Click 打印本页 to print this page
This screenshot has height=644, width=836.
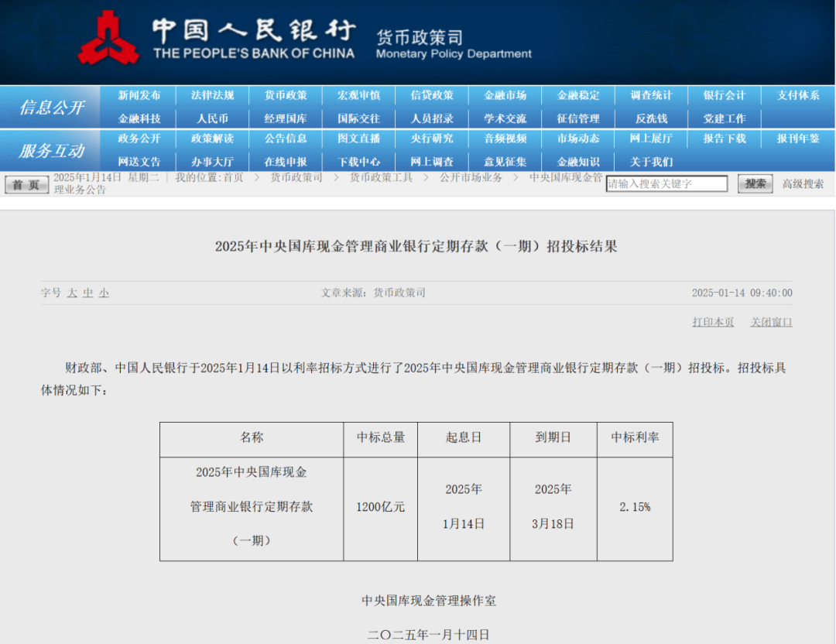(x=713, y=322)
